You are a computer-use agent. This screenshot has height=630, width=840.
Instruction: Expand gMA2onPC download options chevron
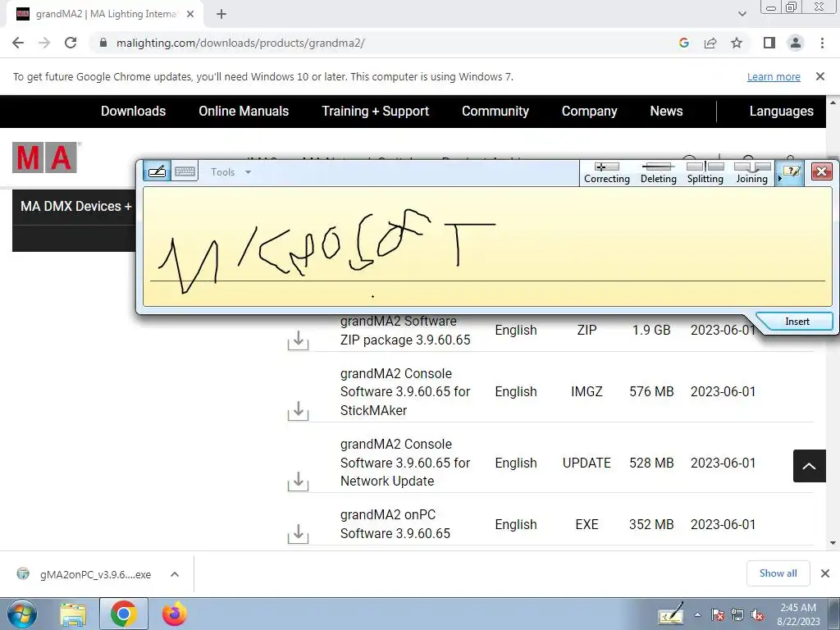(175, 574)
